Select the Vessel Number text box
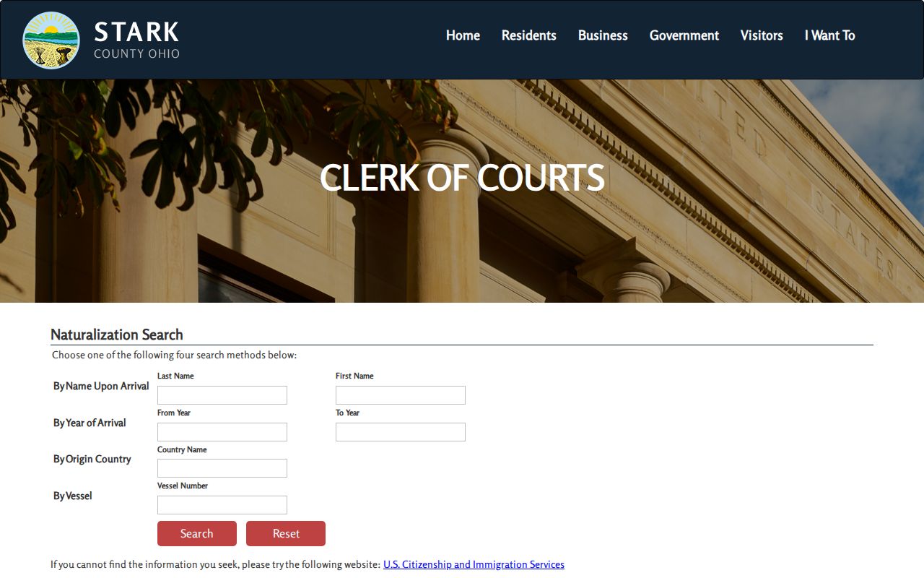924x578 pixels. [x=222, y=505]
